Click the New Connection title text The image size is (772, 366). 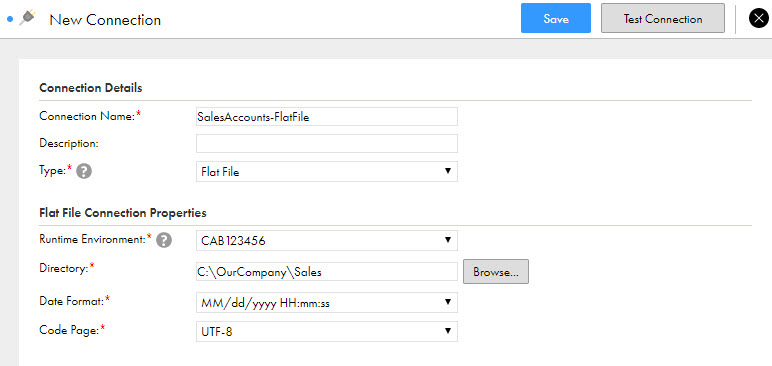point(105,20)
